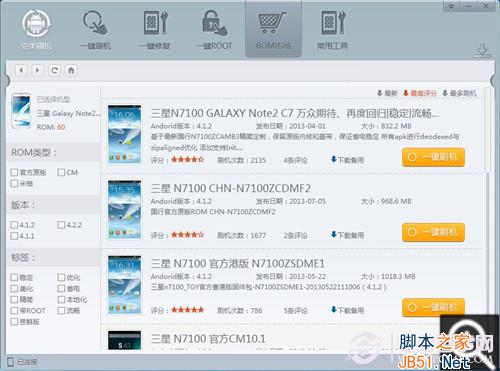
Task: Check the 精简 tag box
Action: click(14, 299)
